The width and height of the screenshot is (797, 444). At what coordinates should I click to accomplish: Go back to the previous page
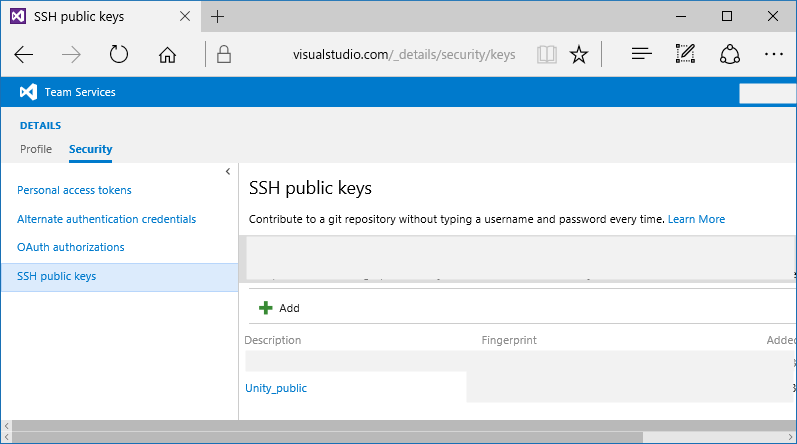pyautogui.click(x=23, y=54)
